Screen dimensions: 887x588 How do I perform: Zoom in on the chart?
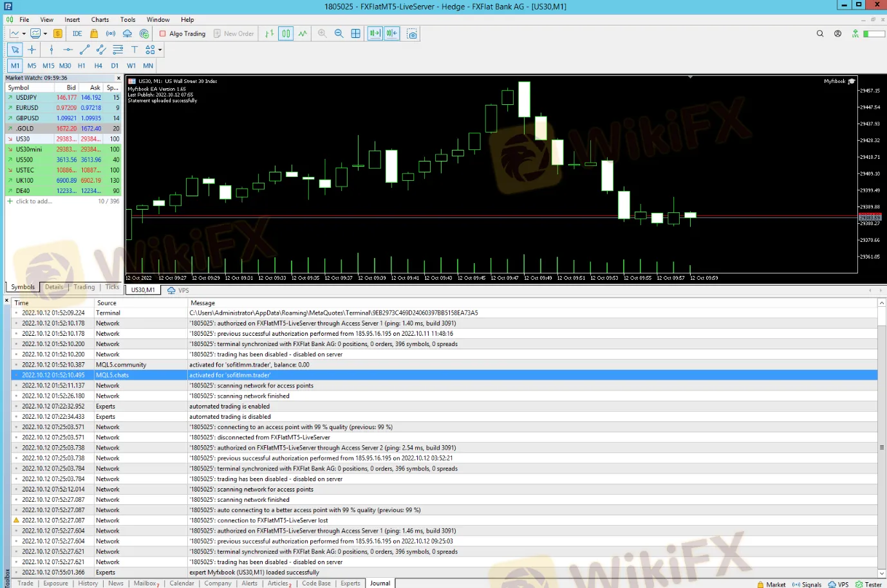click(x=322, y=33)
